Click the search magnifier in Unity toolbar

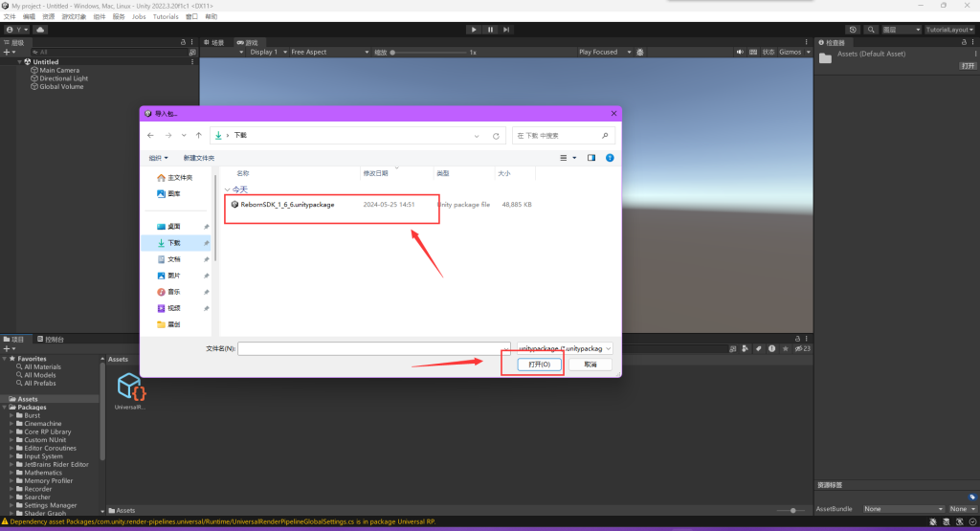[x=872, y=30]
